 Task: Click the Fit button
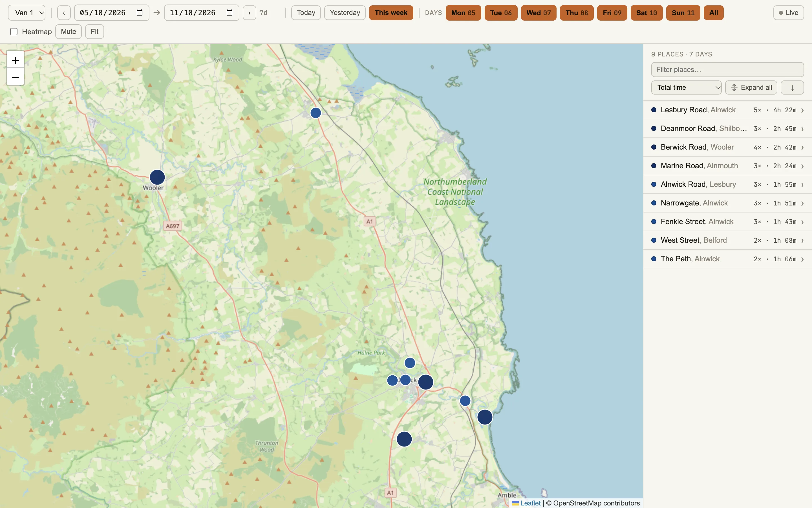[94, 32]
